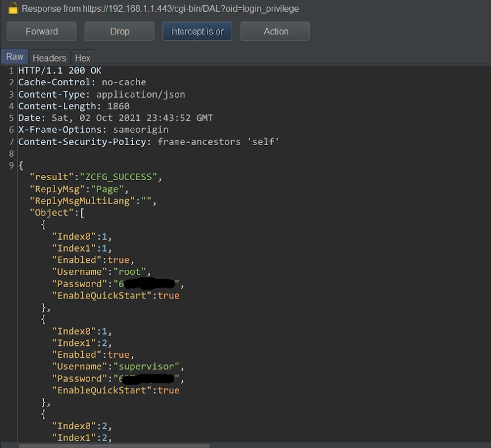Image resolution: width=491 pixels, height=448 pixels.
Task: Click the "Username":"supervisor" line
Action: [x=118, y=367]
